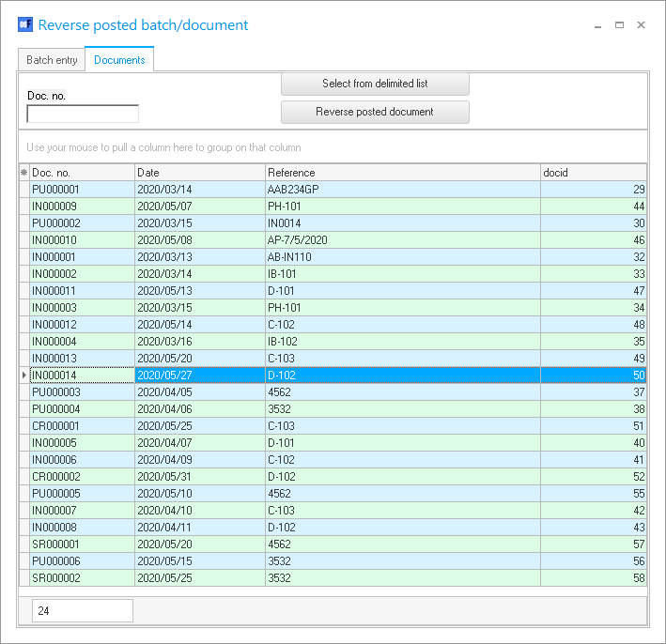Viewport: 666px width, 644px height.
Task: Maximize the Reverse posted batch window
Action: point(619,25)
